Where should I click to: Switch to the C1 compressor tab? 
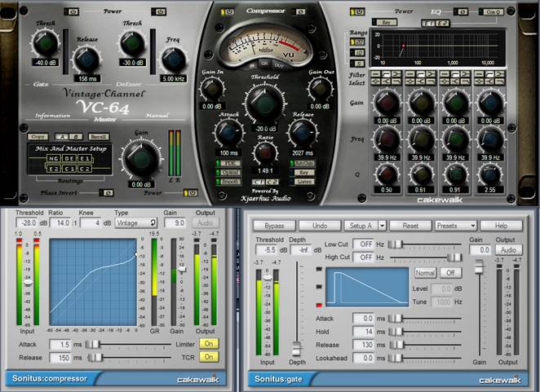258,182
